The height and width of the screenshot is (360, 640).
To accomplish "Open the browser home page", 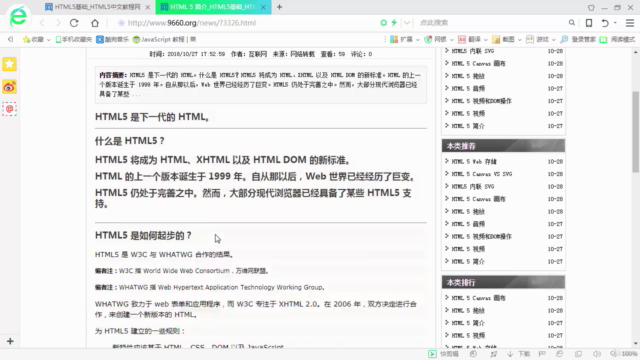I will point(95,23).
